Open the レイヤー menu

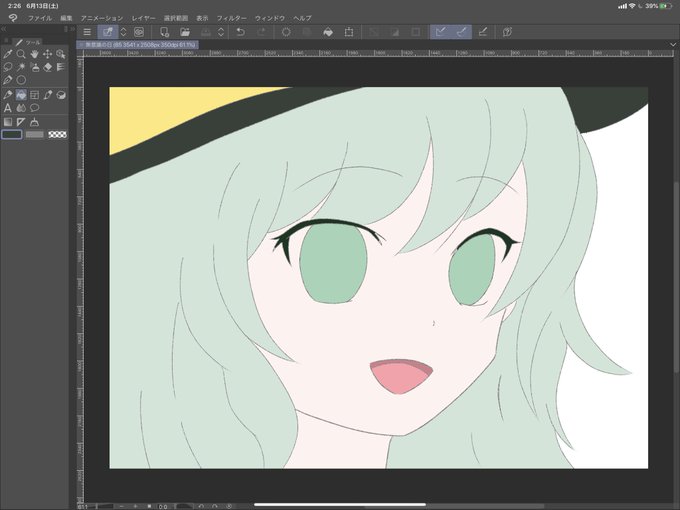[144, 18]
